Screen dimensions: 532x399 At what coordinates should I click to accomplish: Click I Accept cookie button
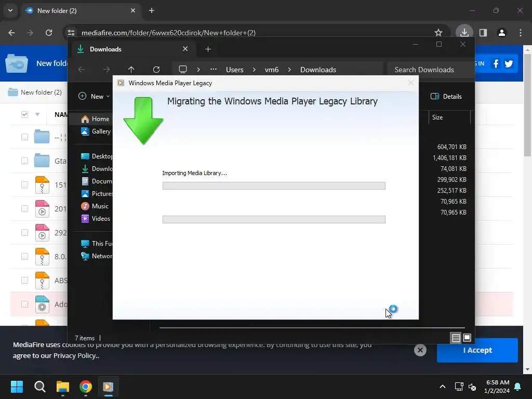[x=477, y=350]
